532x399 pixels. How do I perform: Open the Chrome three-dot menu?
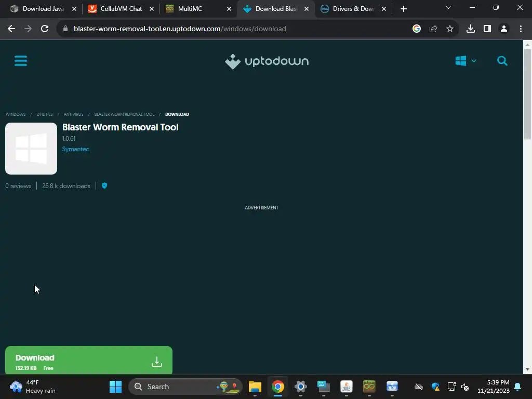point(521,29)
